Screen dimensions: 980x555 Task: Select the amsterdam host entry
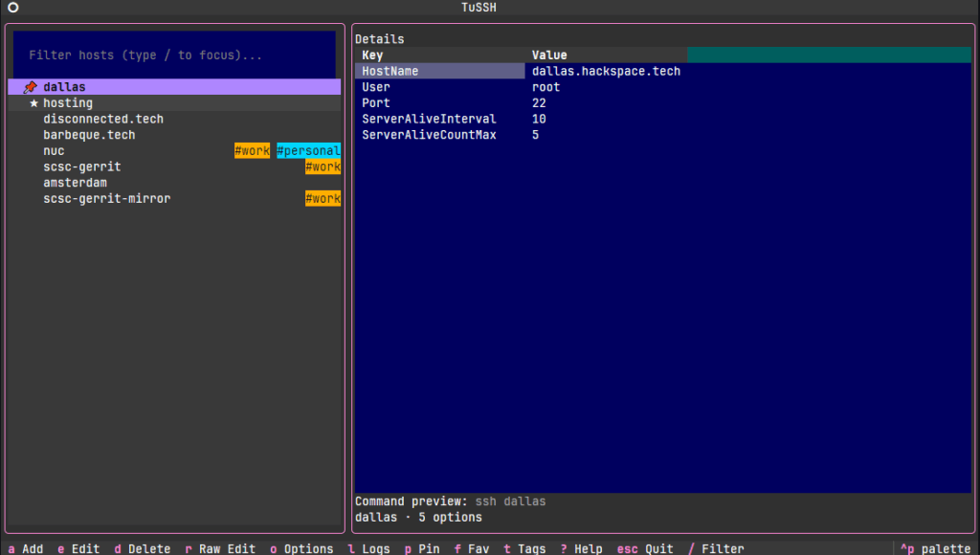pos(75,182)
